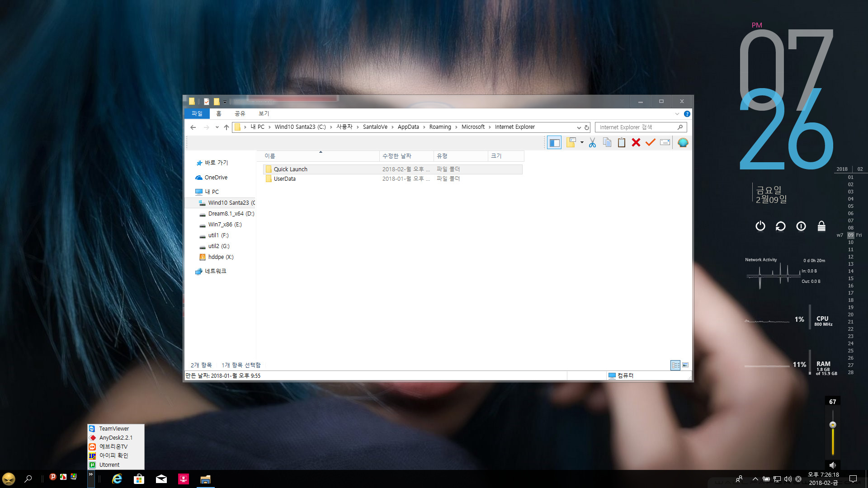The height and width of the screenshot is (488, 868).
Task: Click the lock icon on the desktop widget
Action: [821, 226]
